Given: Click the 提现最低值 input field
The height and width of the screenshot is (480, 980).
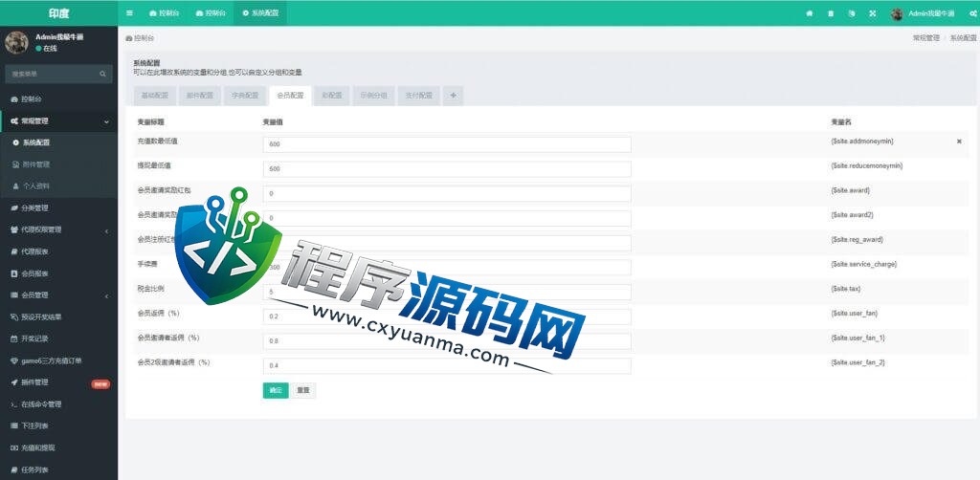Looking at the screenshot, I should [x=447, y=169].
